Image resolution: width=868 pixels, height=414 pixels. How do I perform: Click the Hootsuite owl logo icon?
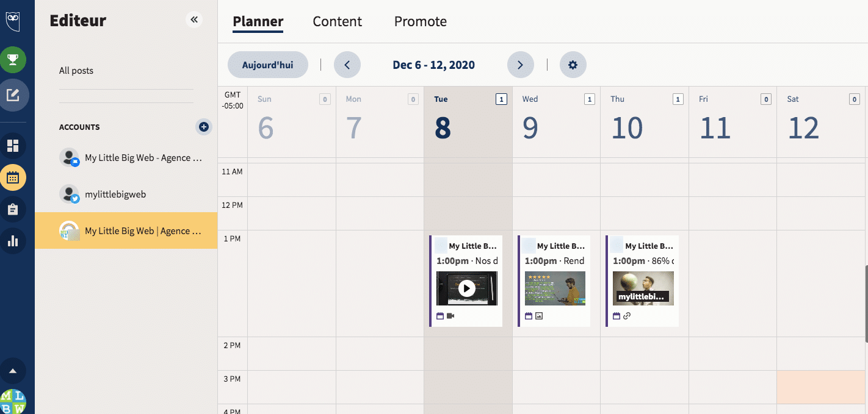13,20
